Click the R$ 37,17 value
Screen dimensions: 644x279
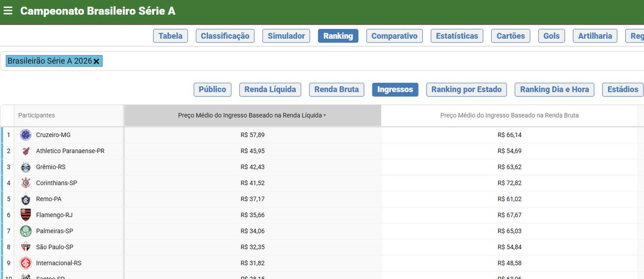(x=253, y=199)
